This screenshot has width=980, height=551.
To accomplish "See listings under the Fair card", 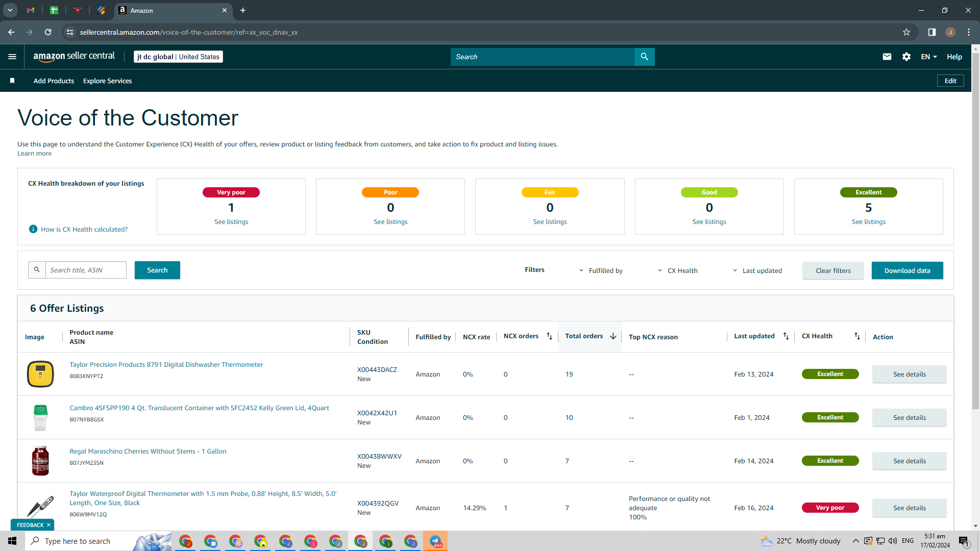I will tap(550, 222).
